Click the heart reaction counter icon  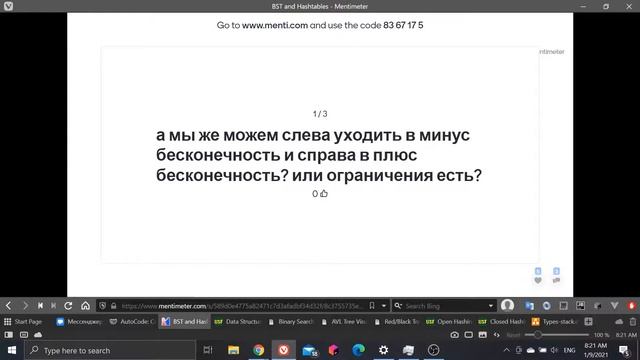click(x=538, y=280)
